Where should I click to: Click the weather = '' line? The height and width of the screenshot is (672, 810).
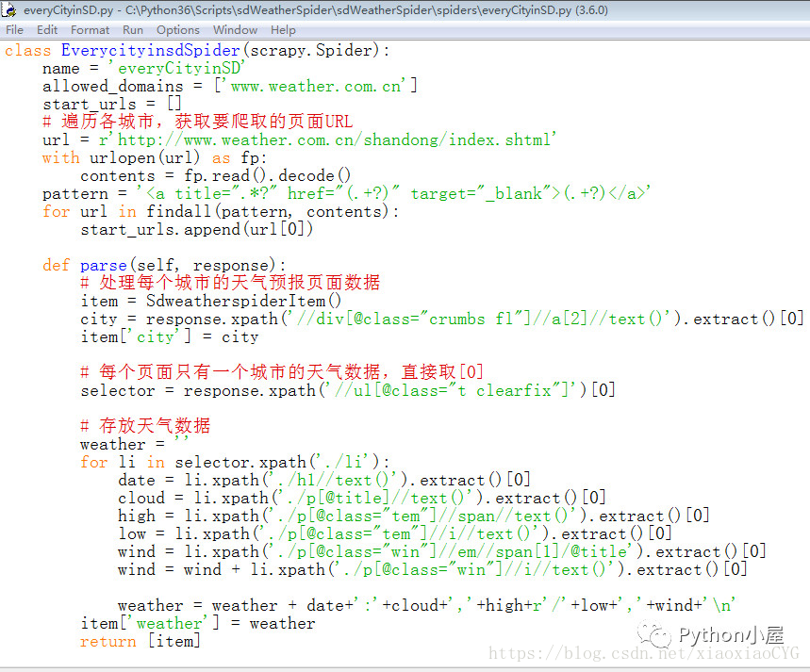click(x=135, y=444)
